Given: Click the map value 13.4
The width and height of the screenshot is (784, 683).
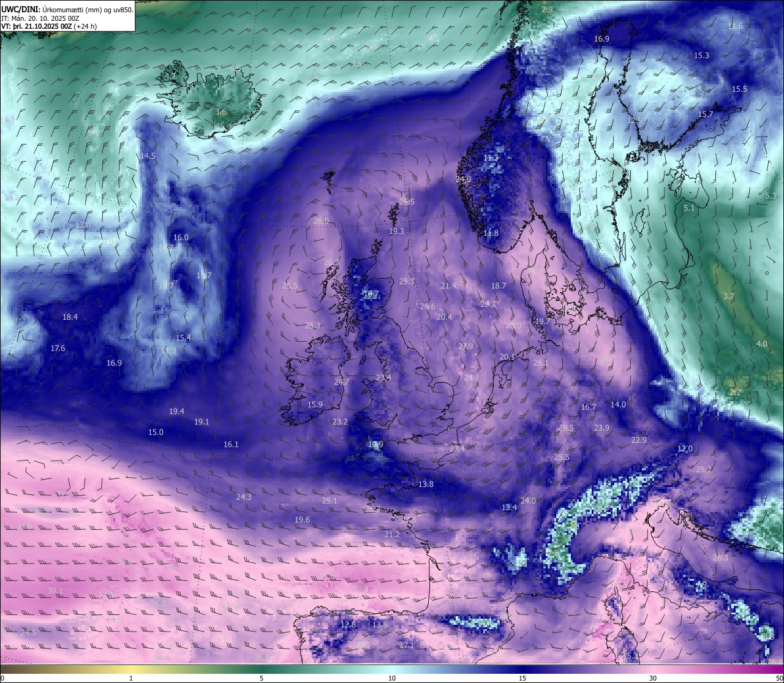Looking at the screenshot, I should tap(509, 508).
